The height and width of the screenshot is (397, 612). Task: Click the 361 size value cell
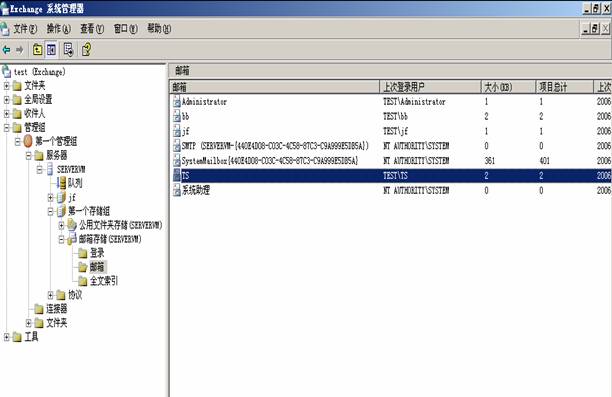[489, 161]
